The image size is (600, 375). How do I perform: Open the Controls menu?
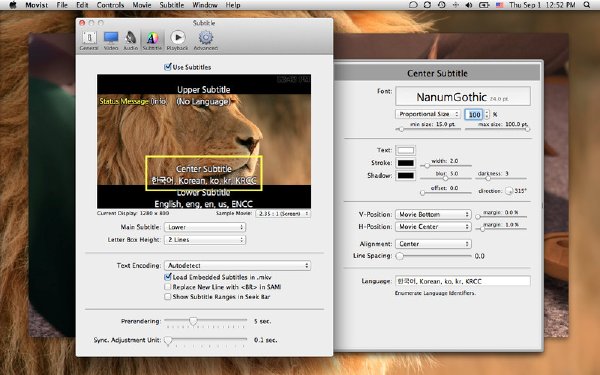point(110,5)
